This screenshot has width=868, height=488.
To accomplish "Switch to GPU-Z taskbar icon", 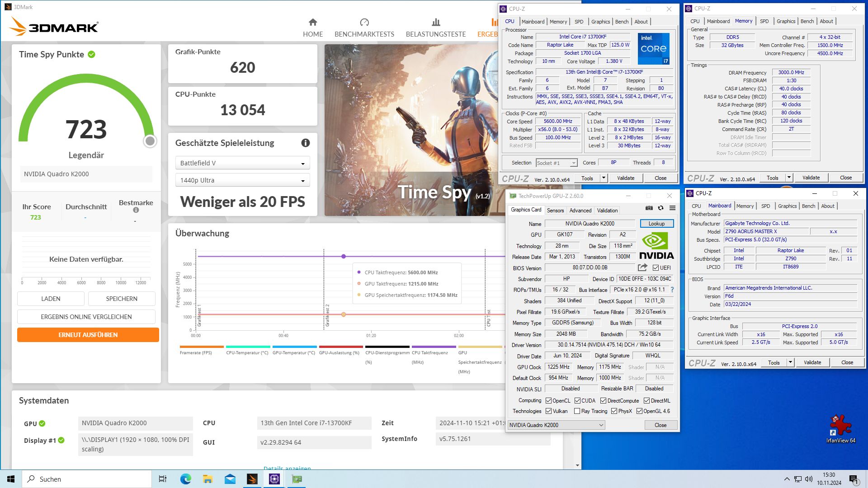I will 297,479.
